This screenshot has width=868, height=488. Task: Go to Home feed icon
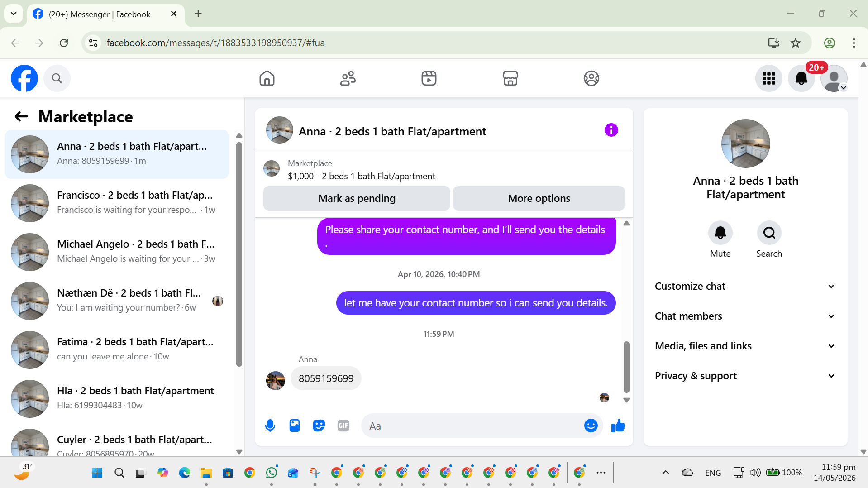coord(267,78)
